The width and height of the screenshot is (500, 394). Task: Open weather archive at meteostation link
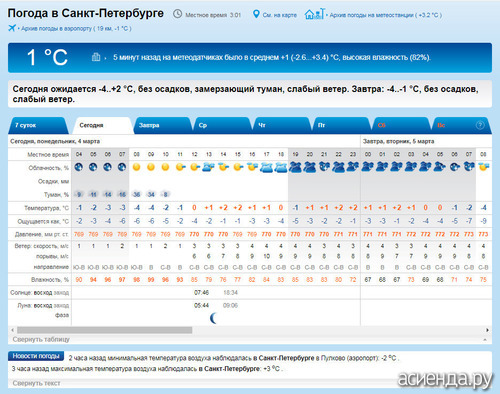(x=386, y=15)
